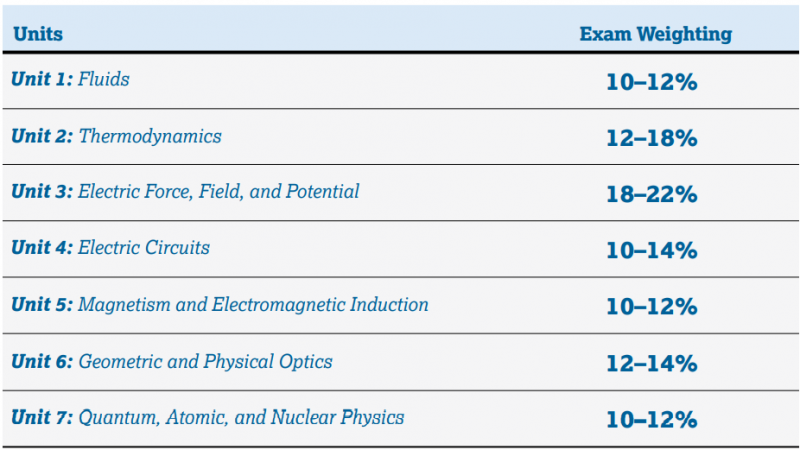
Task: Click the 12–14% weighting for Optics
Action: (652, 363)
